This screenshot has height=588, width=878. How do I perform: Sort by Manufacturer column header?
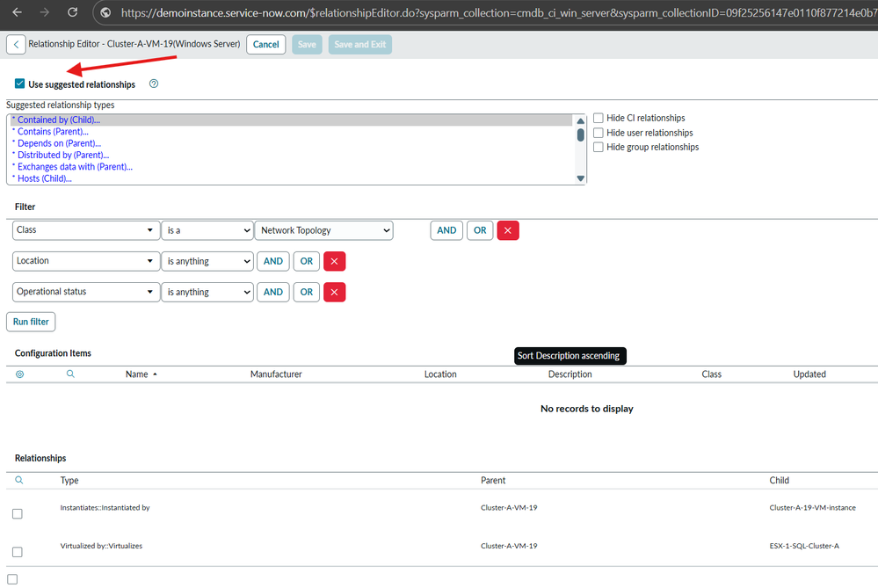[276, 374]
